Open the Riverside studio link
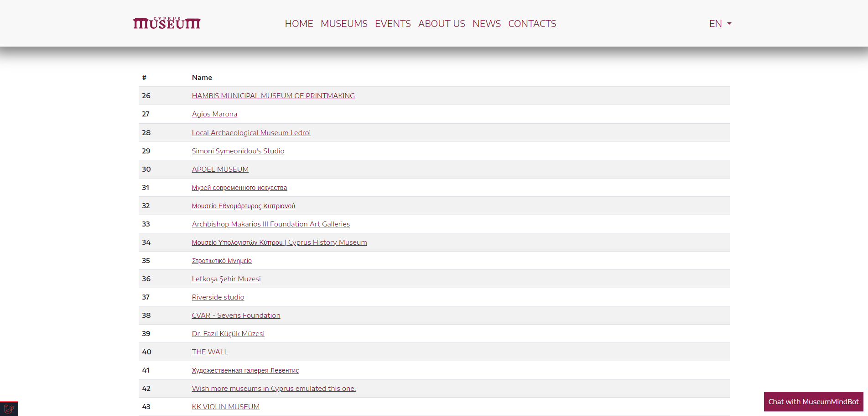The image size is (868, 416). coord(218,297)
